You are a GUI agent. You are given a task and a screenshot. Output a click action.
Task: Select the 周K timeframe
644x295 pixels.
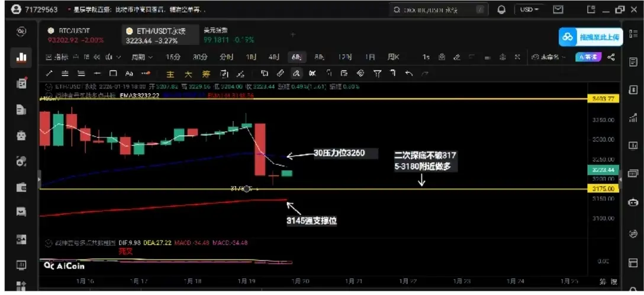pyautogui.click(x=394, y=57)
